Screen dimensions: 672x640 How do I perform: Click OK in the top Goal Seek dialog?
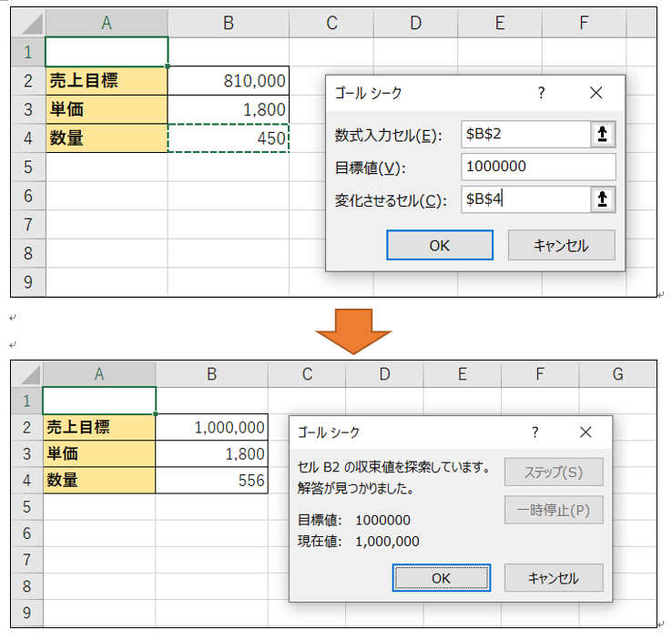[x=440, y=245]
